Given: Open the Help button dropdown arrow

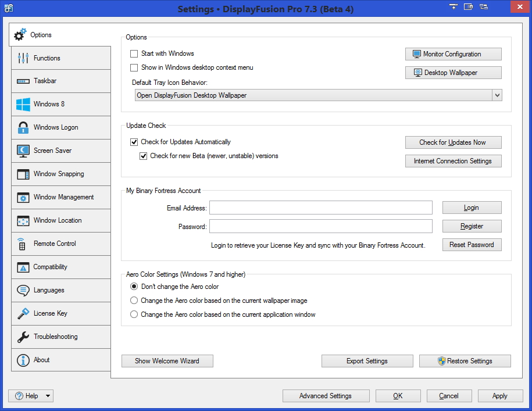Looking at the screenshot, I should 48,396.
